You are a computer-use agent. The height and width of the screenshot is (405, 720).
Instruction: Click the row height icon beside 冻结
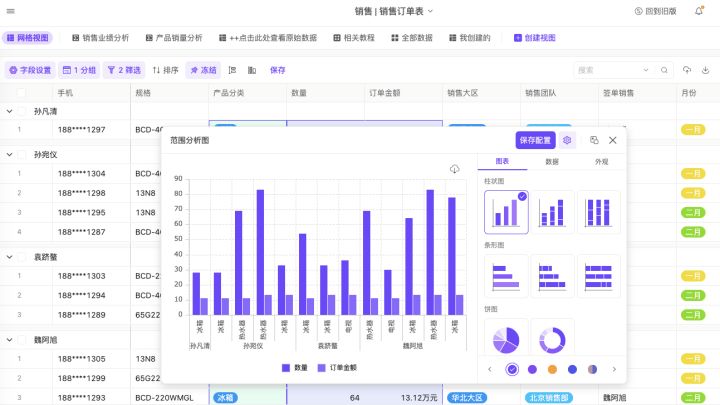coord(232,70)
